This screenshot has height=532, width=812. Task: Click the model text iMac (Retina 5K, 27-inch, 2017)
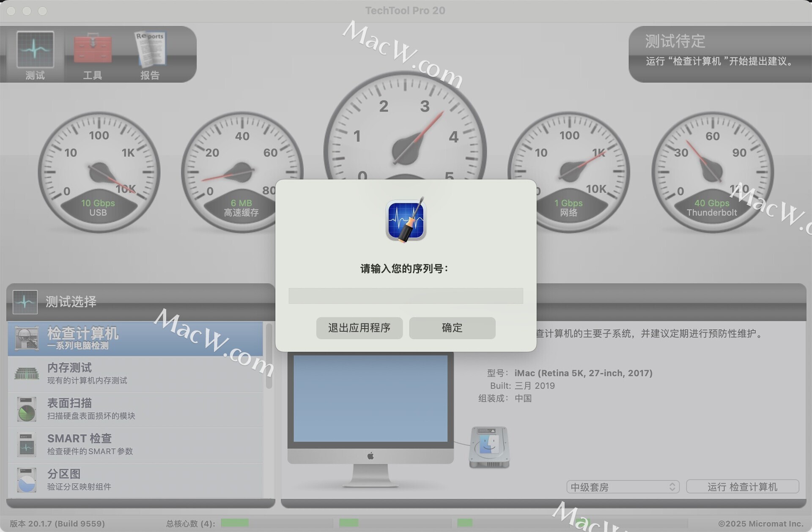(x=583, y=373)
